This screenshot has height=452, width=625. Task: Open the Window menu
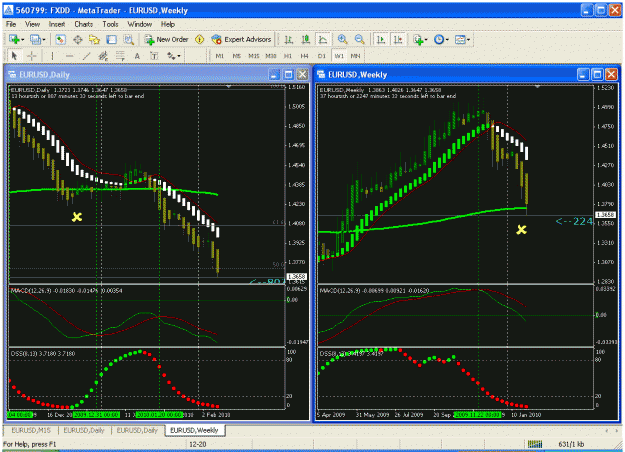tap(140, 24)
